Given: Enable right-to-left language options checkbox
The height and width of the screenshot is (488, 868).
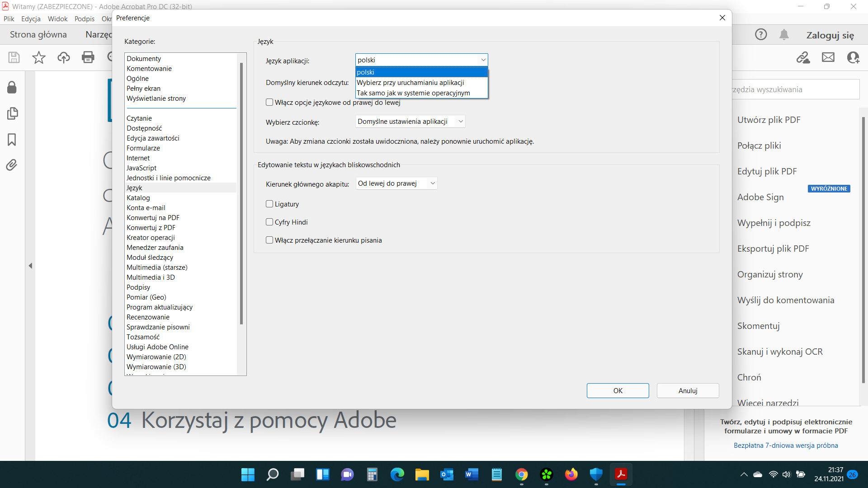Looking at the screenshot, I should pos(269,102).
